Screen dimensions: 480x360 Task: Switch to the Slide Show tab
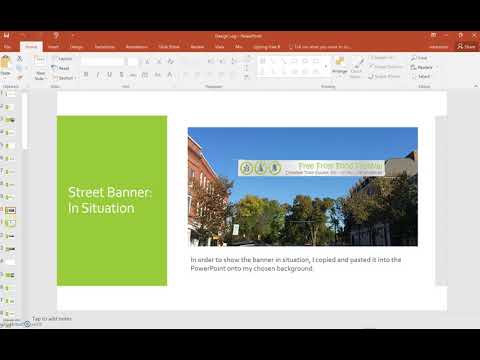click(x=169, y=47)
